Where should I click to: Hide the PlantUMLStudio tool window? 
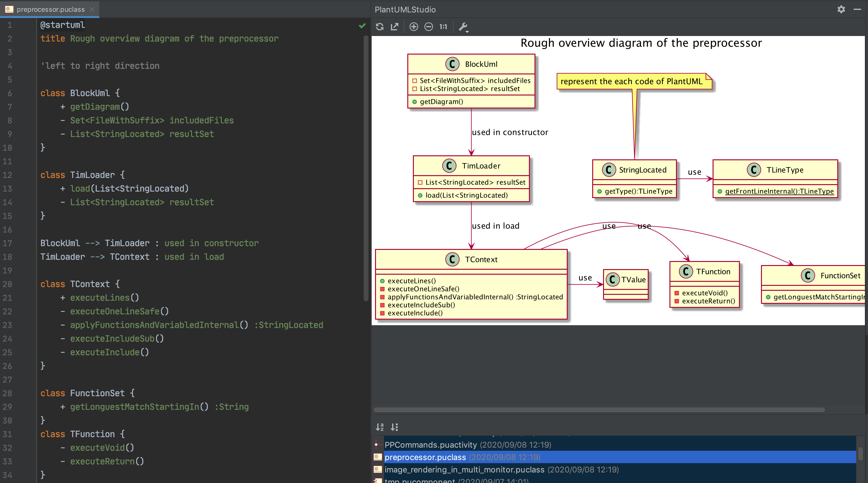point(857,9)
